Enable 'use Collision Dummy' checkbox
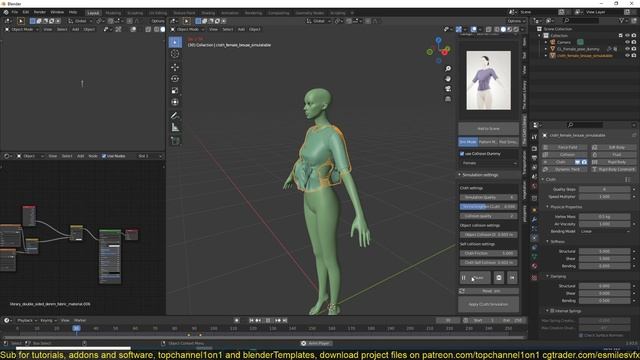This screenshot has height=360, width=640. (x=462, y=154)
